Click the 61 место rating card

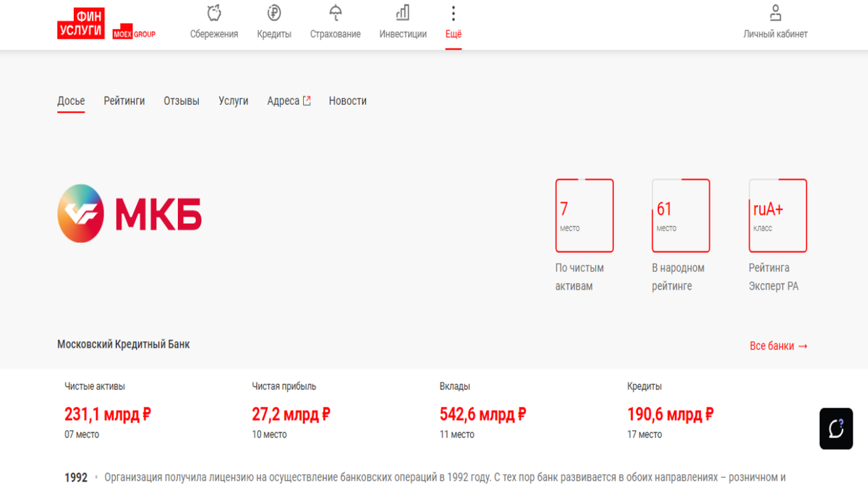681,215
